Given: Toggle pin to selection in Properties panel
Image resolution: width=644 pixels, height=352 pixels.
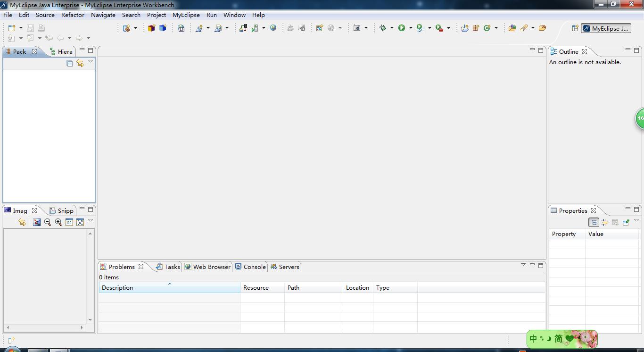Looking at the screenshot, I should (626, 222).
